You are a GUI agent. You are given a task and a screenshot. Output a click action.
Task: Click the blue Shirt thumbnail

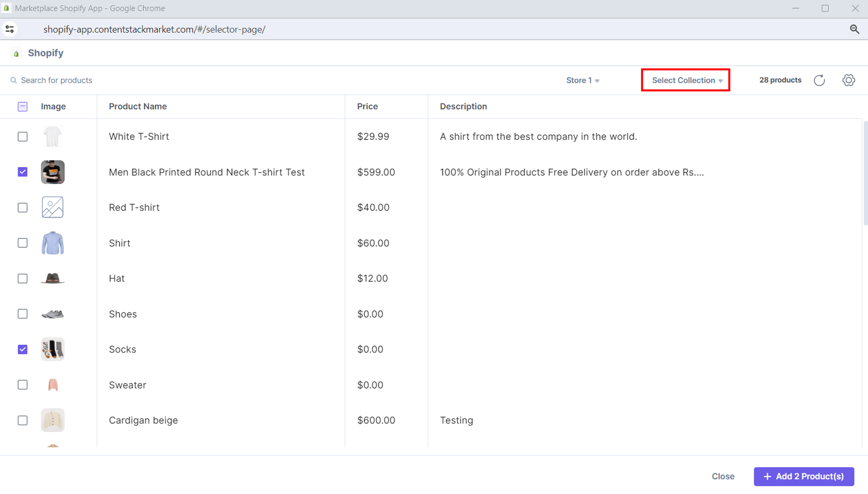[52, 243]
